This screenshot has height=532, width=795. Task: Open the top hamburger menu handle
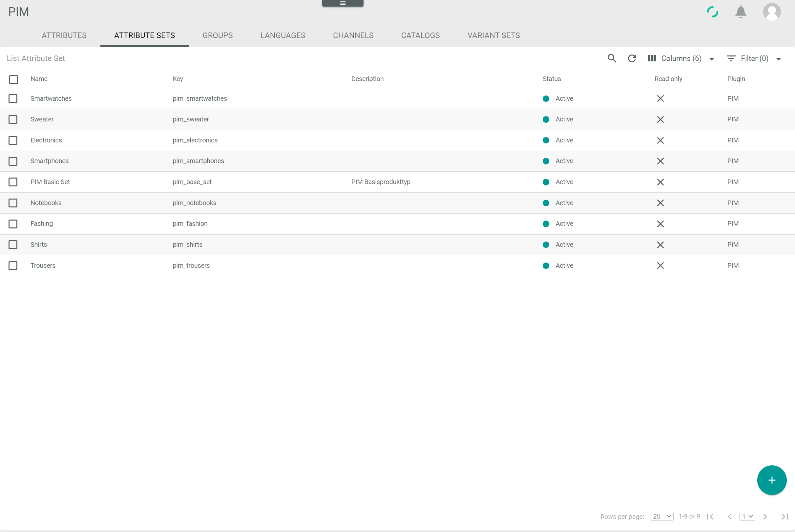click(343, 3)
